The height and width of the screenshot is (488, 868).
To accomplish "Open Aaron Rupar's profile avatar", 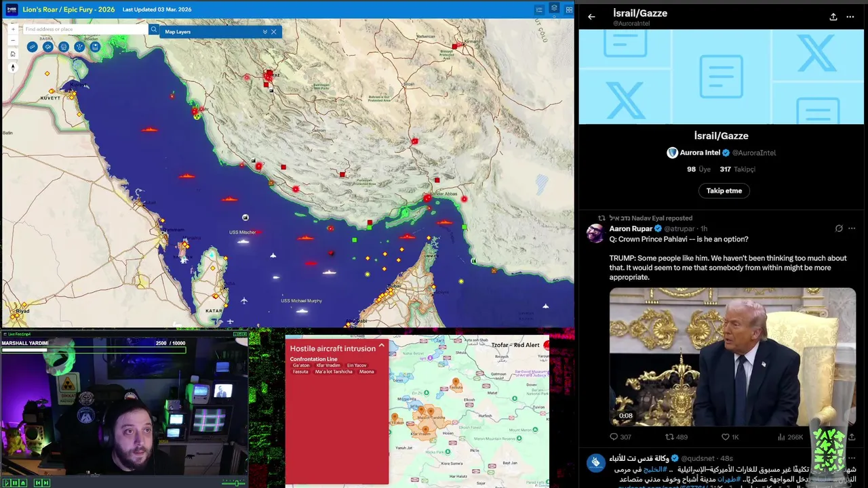I will (x=595, y=234).
